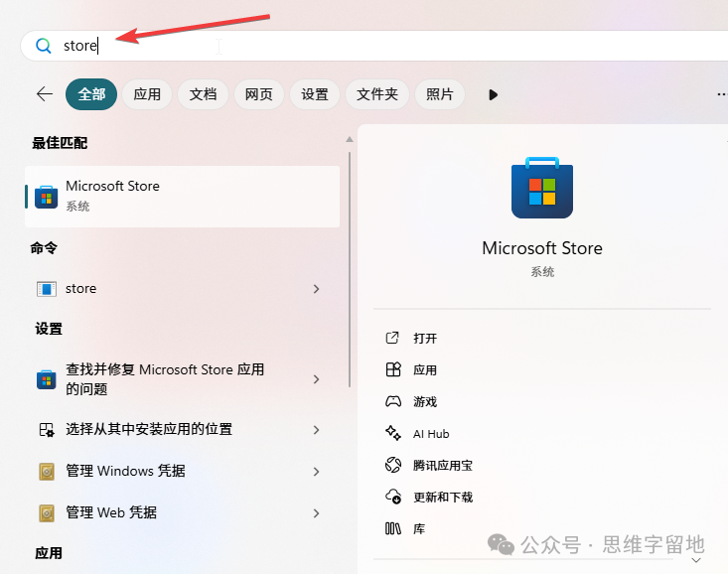Open 腾讯应用宝 from the actions list
The height and width of the screenshot is (574, 728).
(442, 466)
